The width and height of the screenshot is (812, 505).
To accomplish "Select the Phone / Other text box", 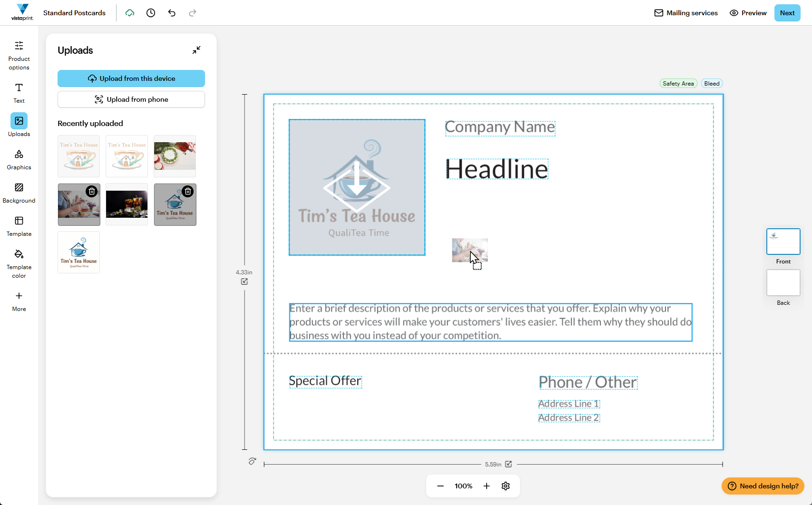I will coord(588,382).
